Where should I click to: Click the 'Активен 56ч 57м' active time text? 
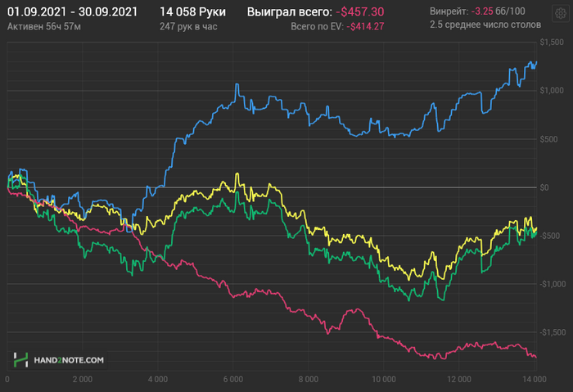pos(44,27)
